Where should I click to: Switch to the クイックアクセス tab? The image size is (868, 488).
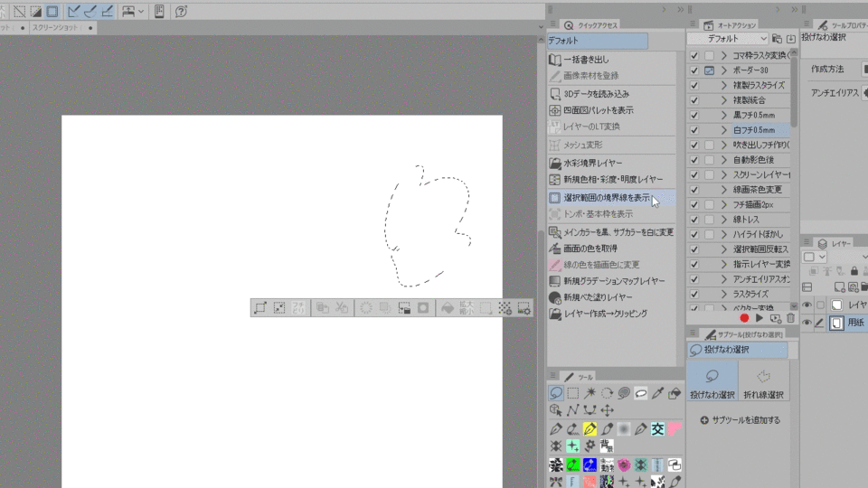tap(591, 25)
